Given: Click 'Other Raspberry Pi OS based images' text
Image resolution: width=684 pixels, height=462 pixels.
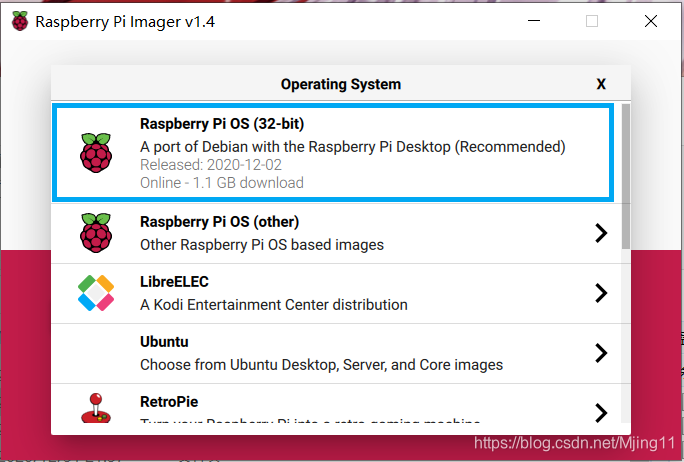Looking at the screenshot, I should click(x=262, y=245).
